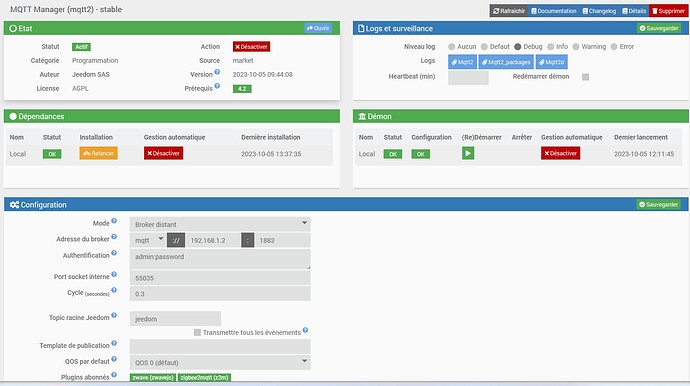690x386 pixels.
Task: Open the Documentation link in top toolbar
Action: (554, 11)
